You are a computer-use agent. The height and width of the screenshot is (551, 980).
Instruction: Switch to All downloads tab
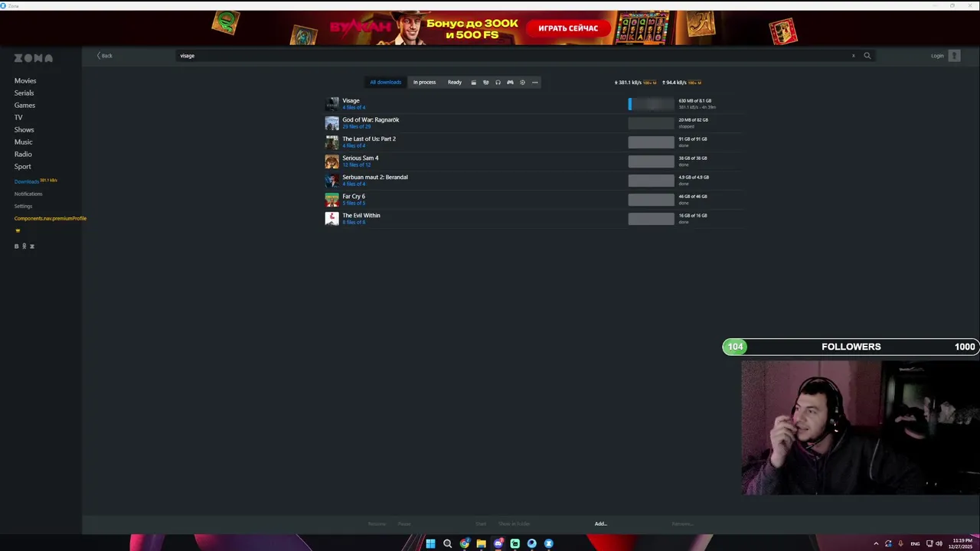pos(385,82)
